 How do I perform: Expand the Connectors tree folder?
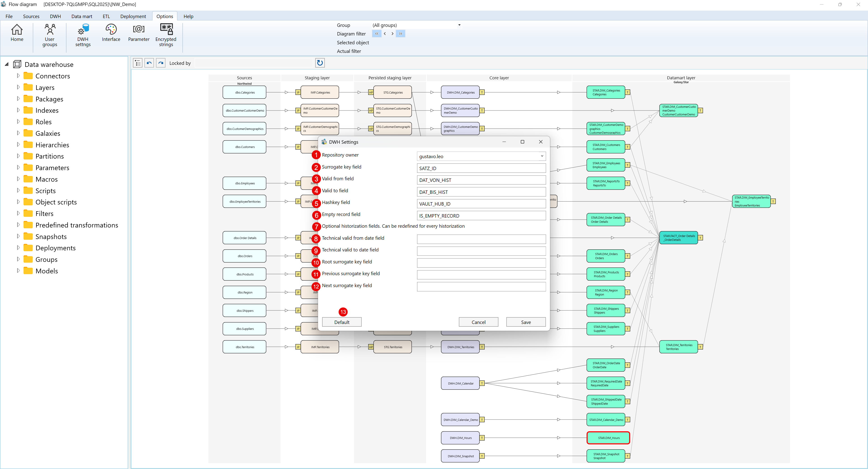(19, 76)
